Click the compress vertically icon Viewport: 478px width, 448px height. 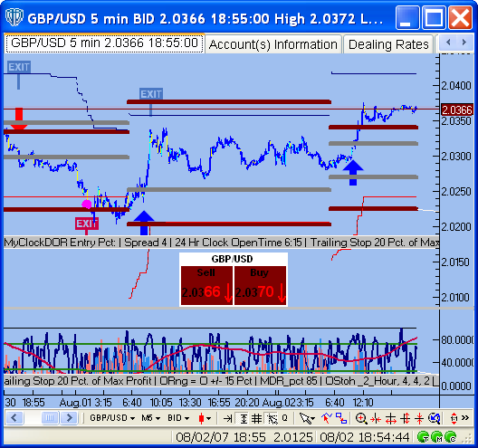(x=419, y=418)
